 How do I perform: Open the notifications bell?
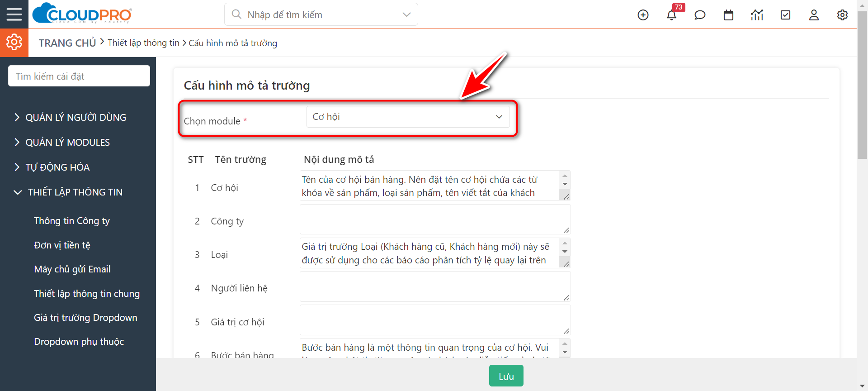point(671,15)
